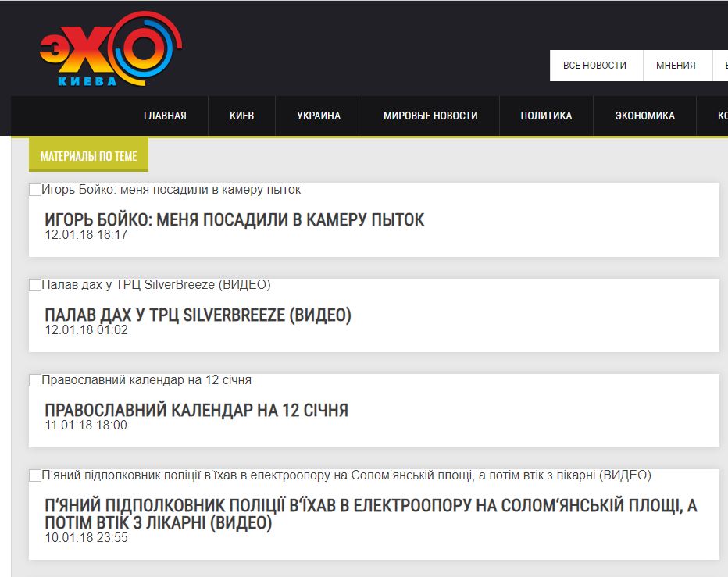Viewport: 728px width, 577px height.
Task: Select the Материалы по теме tab
Action: pyautogui.click(x=88, y=156)
